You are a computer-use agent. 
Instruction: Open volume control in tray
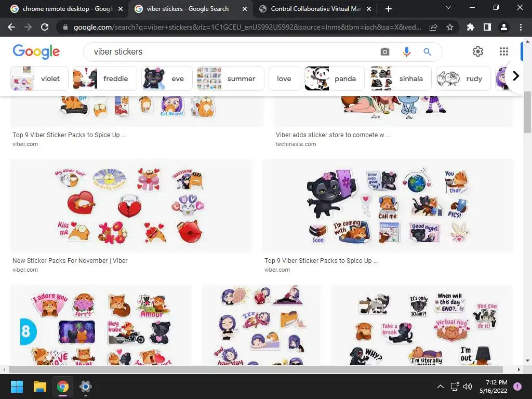(468, 387)
